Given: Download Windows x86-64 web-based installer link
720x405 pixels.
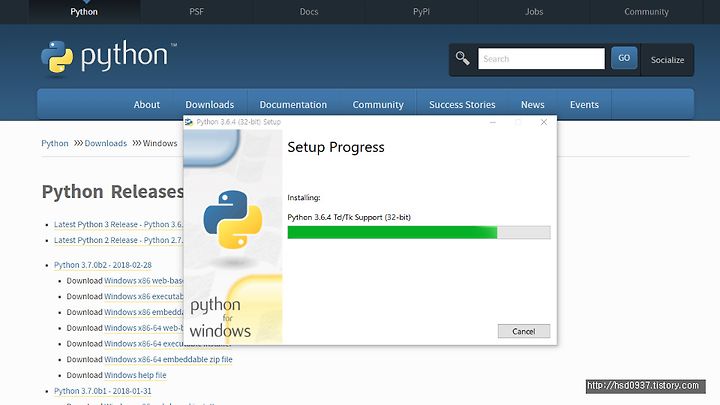Looking at the screenshot, I should [144, 328].
